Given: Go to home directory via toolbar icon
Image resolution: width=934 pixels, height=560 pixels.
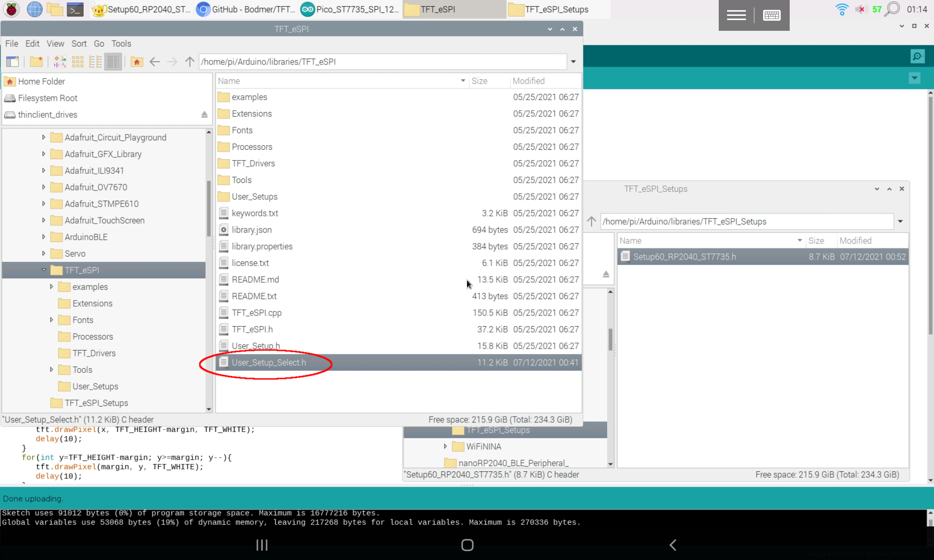Looking at the screenshot, I should pos(136,61).
